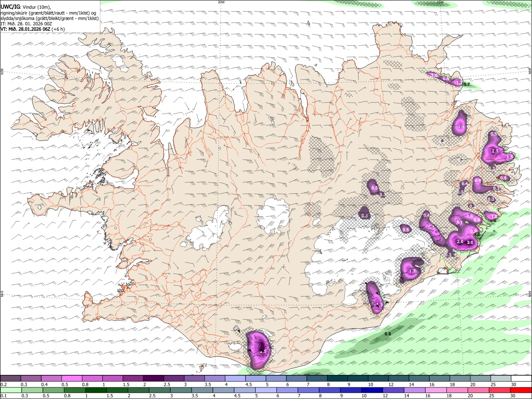Select the dark teal snow swatch between 8 and 9

(337, 378)
